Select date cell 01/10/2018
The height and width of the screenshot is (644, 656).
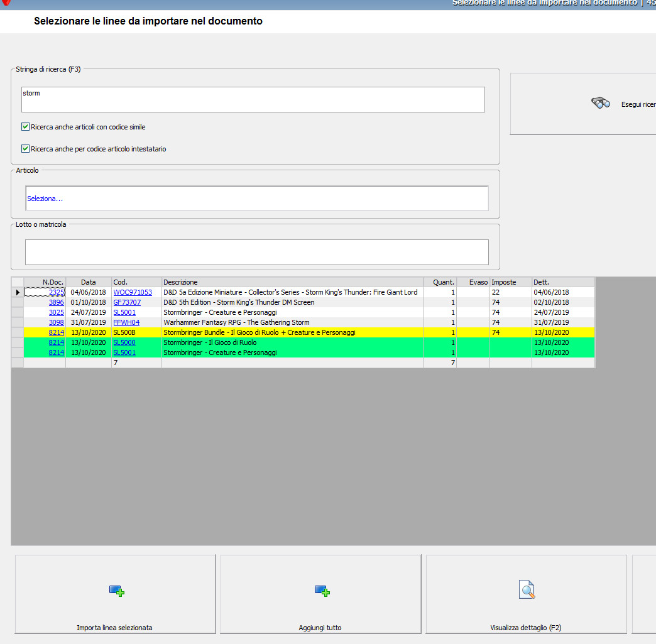pos(89,302)
